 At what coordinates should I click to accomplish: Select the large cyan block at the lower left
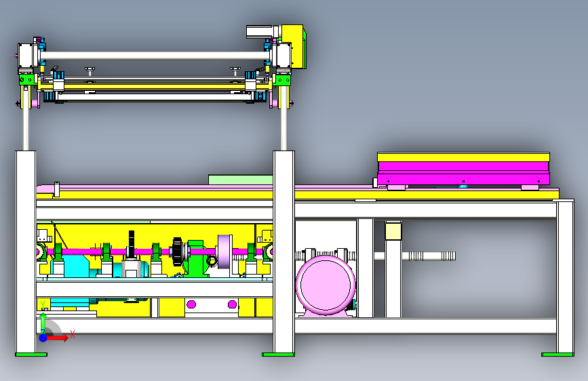[x=76, y=266]
